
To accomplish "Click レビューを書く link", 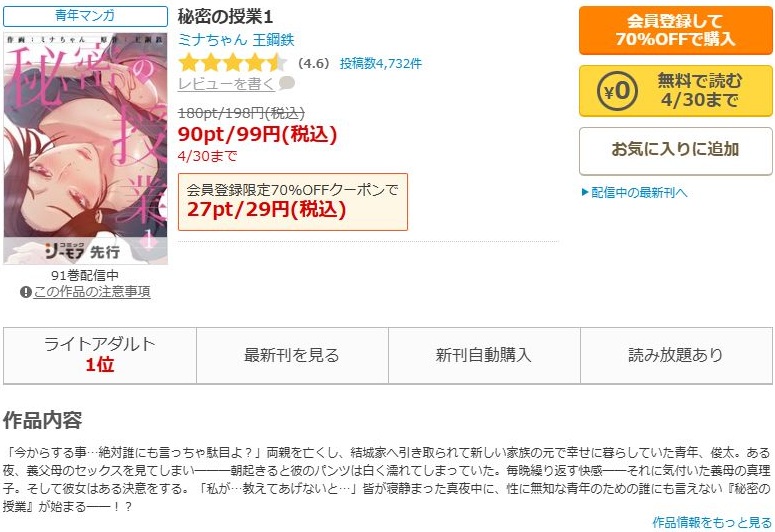I will pyautogui.click(x=226, y=84).
